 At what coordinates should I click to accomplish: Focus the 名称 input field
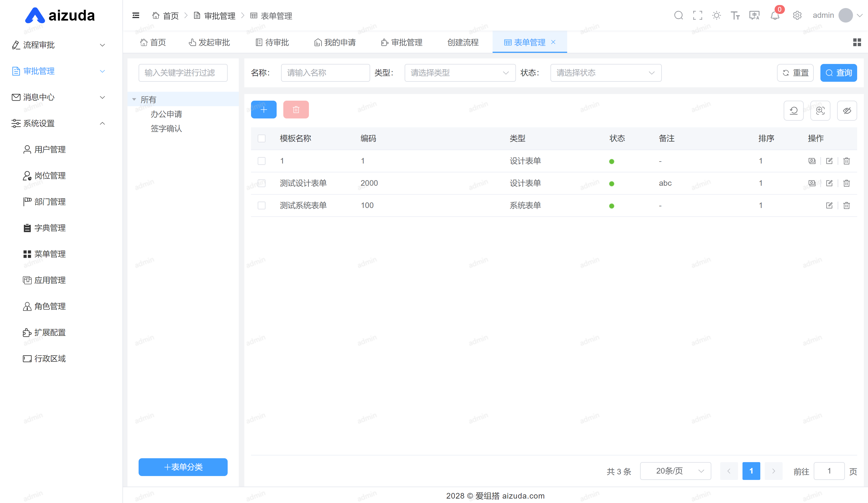click(x=325, y=73)
